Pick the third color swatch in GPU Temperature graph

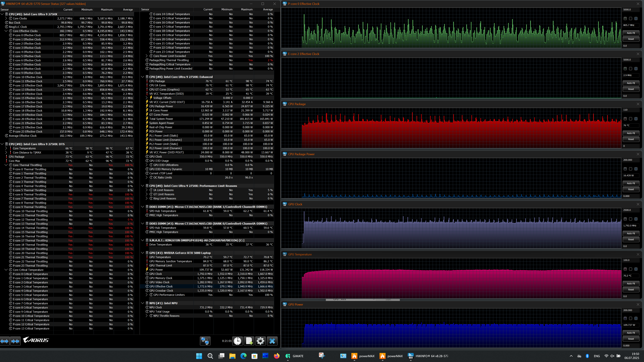pyautogui.click(x=636, y=269)
